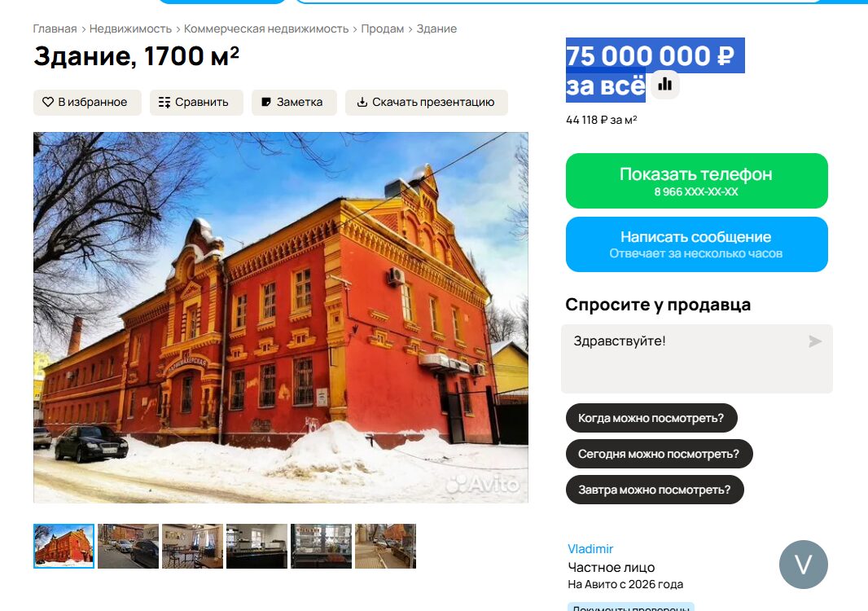Screen dimensions: 868x611
Task: Navigate to Недвижимость breadcrumb
Action: pyautogui.click(x=130, y=29)
